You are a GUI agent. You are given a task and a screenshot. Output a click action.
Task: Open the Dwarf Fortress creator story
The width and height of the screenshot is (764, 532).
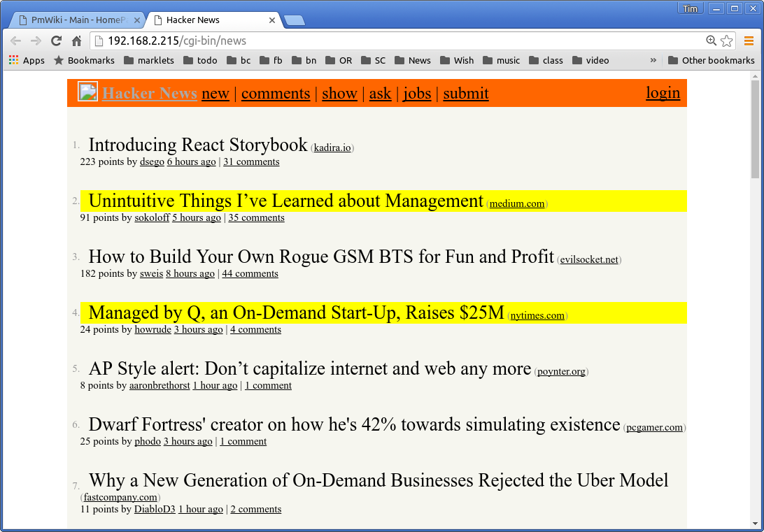(x=354, y=425)
